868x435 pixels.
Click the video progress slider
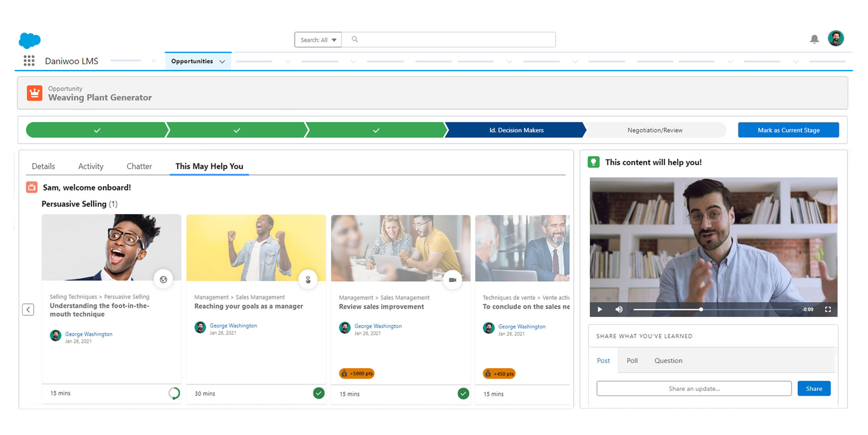[701, 309]
